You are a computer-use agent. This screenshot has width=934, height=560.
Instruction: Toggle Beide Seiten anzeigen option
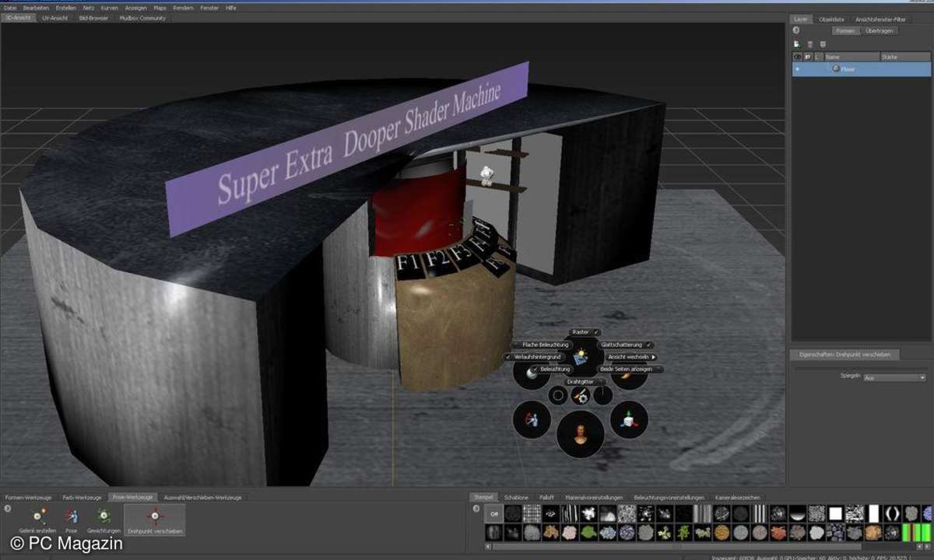coord(630,369)
